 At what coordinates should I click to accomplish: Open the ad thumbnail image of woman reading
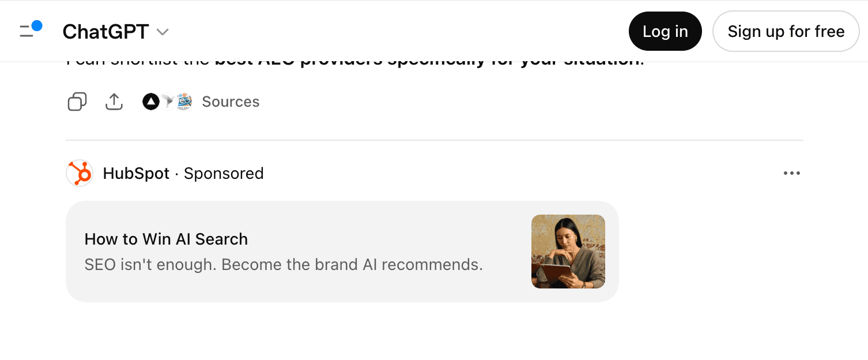568,251
